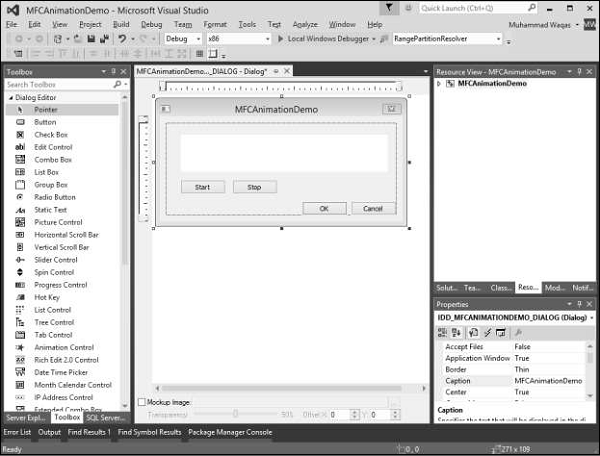The height and width of the screenshot is (456, 600).
Task: Select Month Calendar Control item
Action: click(x=62, y=385)
